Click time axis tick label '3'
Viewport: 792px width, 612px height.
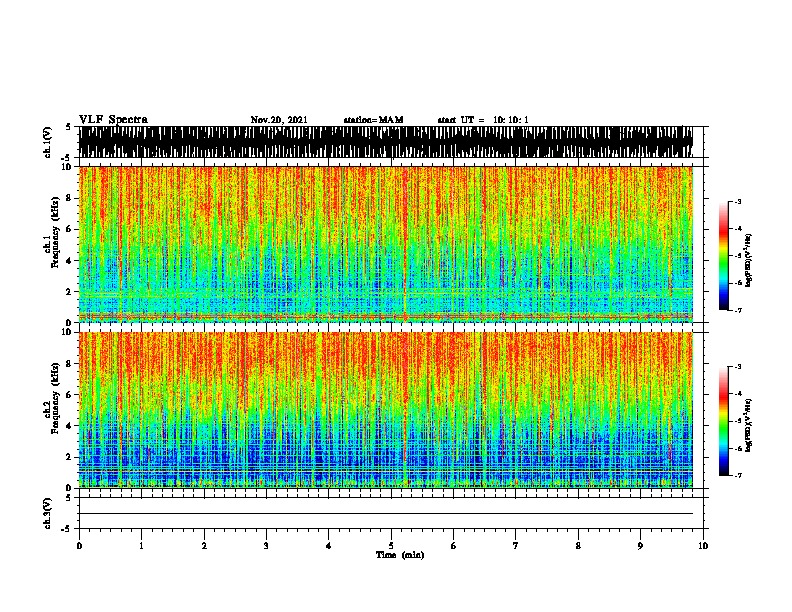[x=266, y=546]
